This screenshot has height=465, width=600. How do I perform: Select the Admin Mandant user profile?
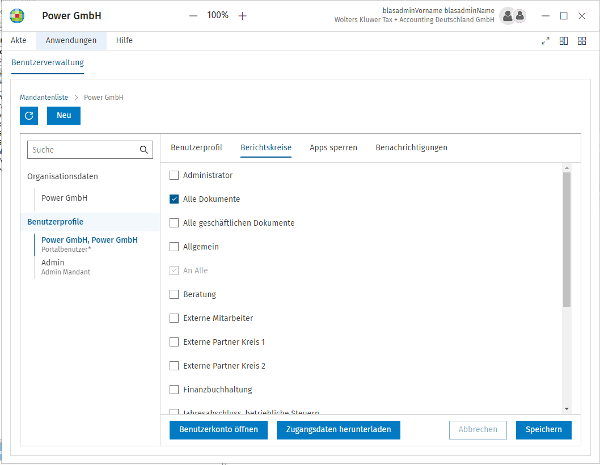tap(65, 267)
